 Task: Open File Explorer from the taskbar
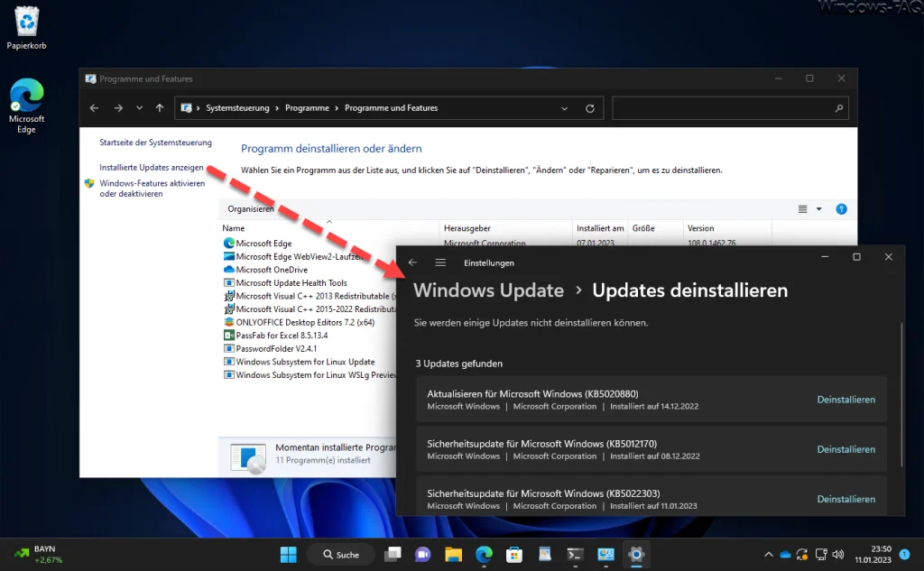[x=453, y=555]
